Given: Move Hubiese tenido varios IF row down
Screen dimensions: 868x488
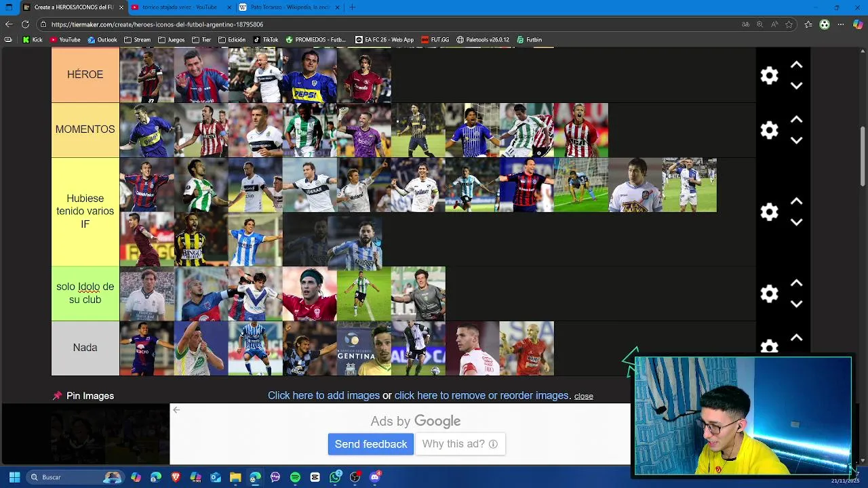Looking at the screenshot, I should tap(797, 222).
